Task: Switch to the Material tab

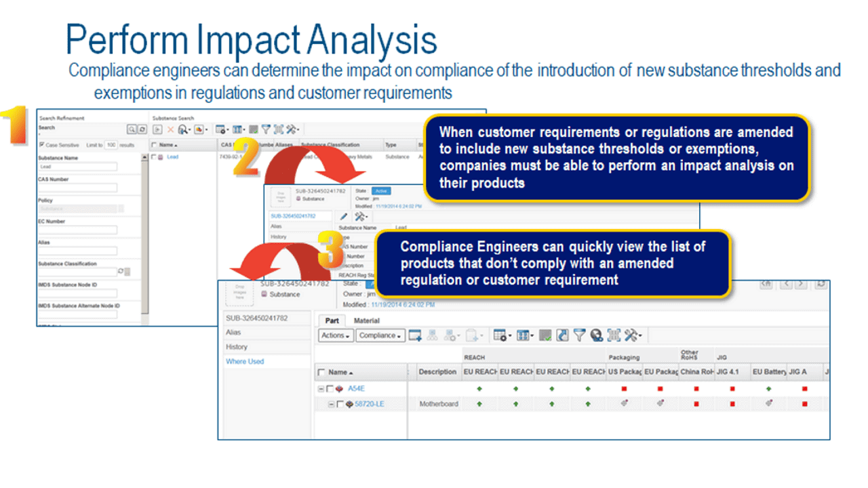Action: pos(367,321)
